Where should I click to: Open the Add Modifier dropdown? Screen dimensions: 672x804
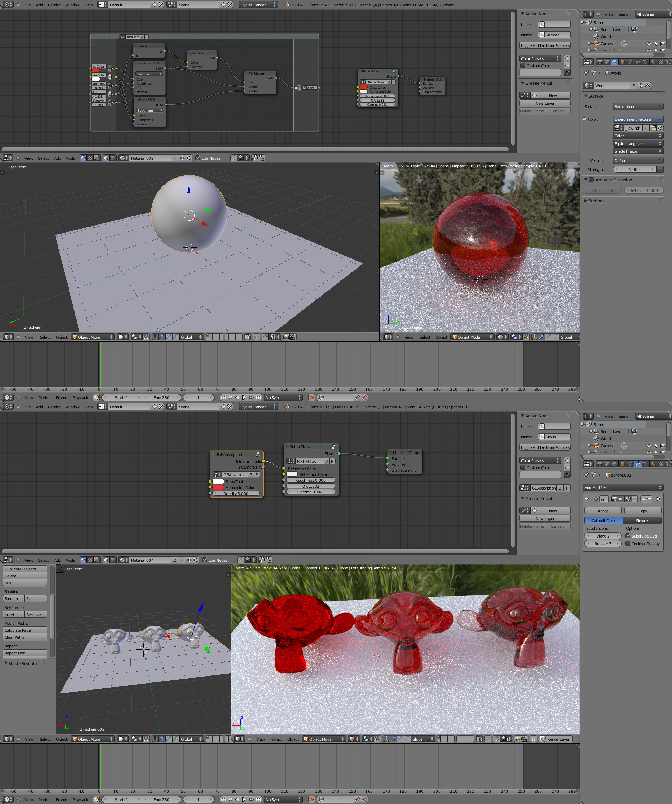pyautogui.click(x=623, y=487)
